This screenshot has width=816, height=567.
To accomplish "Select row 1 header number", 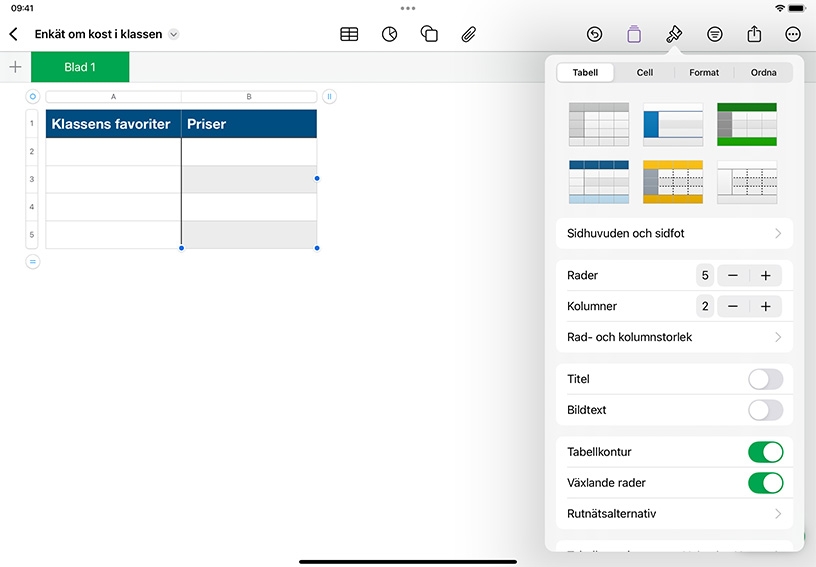I will (x=32, y=123).
